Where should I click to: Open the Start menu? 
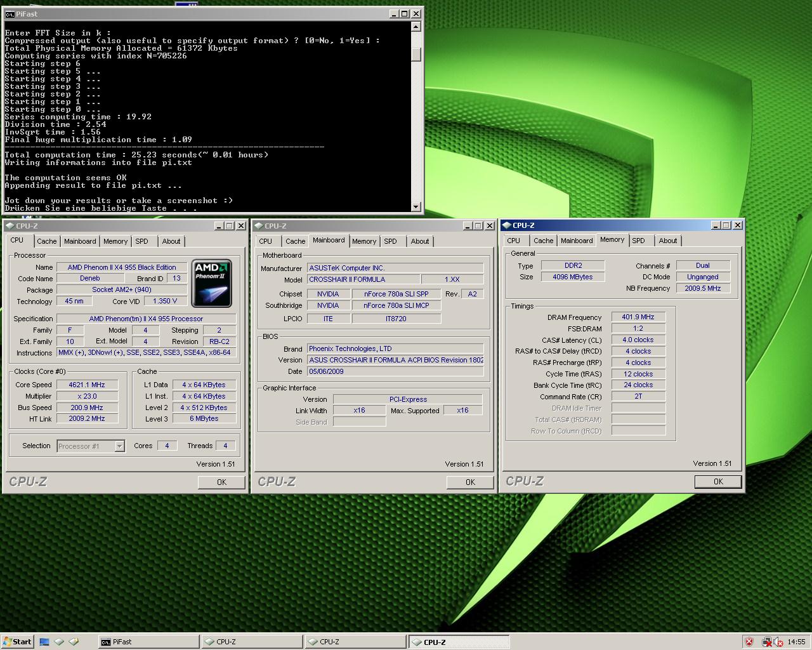tap(17, 642)
